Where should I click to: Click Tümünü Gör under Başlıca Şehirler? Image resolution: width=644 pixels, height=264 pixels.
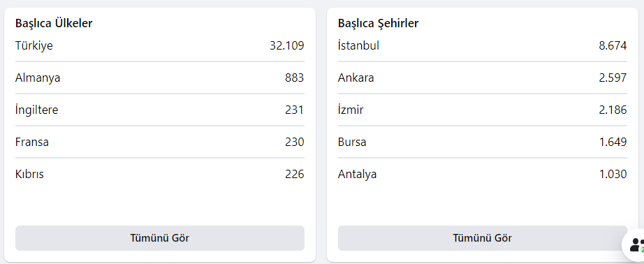pyautogui.click(x=483, y=238)
